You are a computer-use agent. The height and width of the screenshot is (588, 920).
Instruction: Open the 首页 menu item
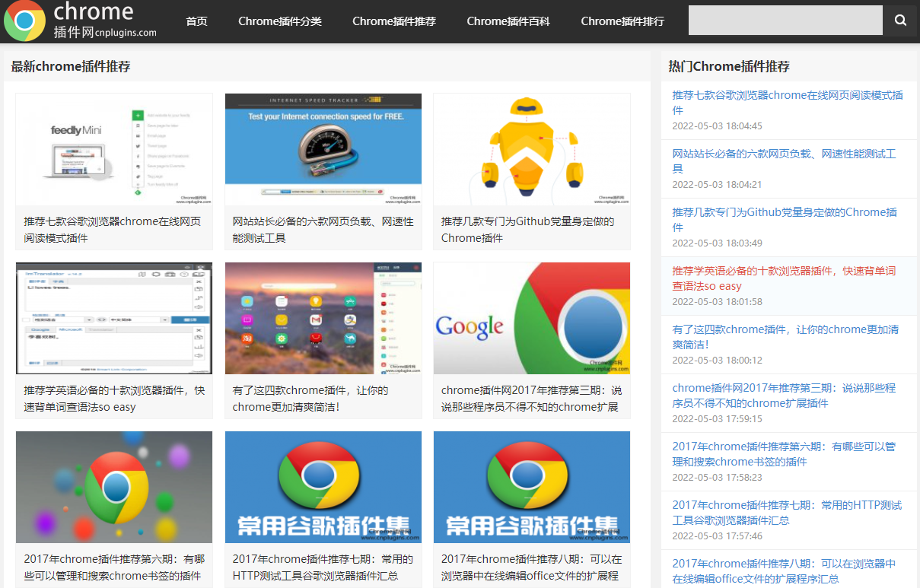196,21
